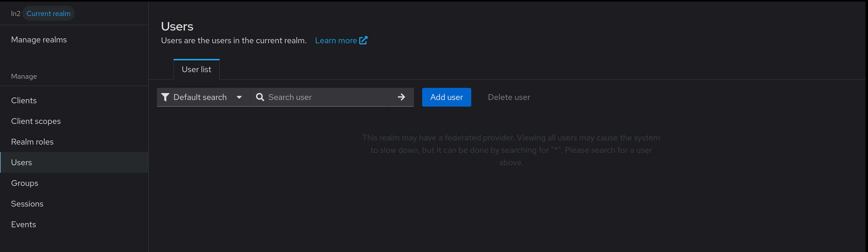Viewport: 868px width, 252px height.
Task: Click the In2 realm name
Action: [15, 13]
